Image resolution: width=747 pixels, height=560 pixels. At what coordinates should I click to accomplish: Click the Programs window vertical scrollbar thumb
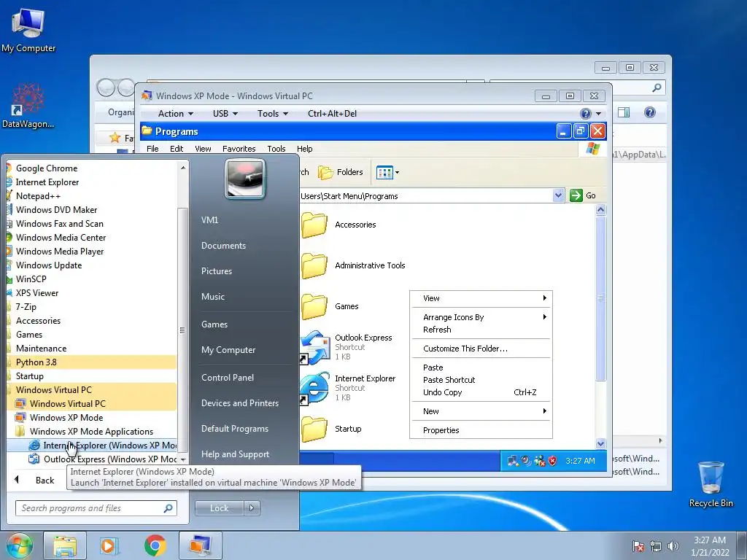coord(601,298)
